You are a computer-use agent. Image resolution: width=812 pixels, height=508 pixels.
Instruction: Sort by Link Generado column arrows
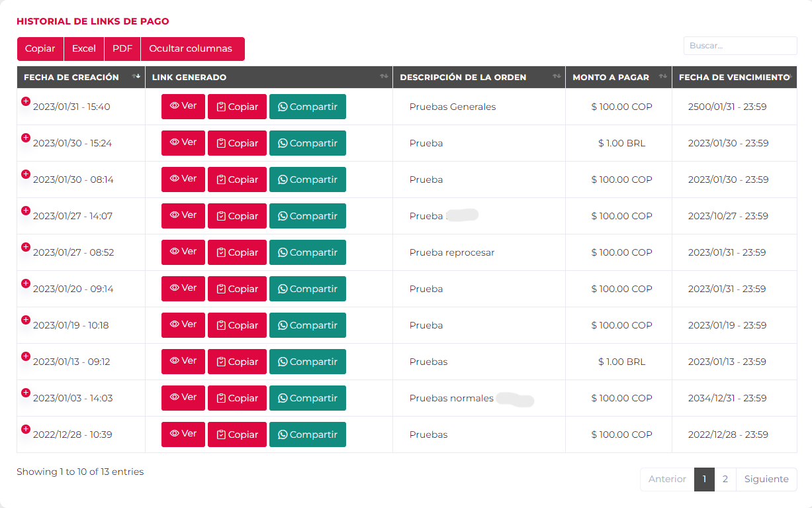click(384, 77)
